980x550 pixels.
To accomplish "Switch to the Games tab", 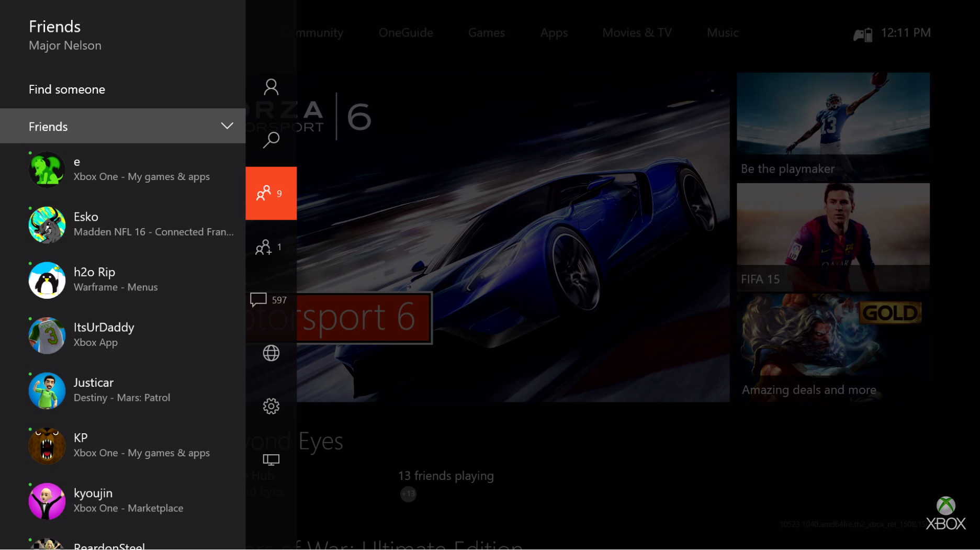I will click(487, 32).
